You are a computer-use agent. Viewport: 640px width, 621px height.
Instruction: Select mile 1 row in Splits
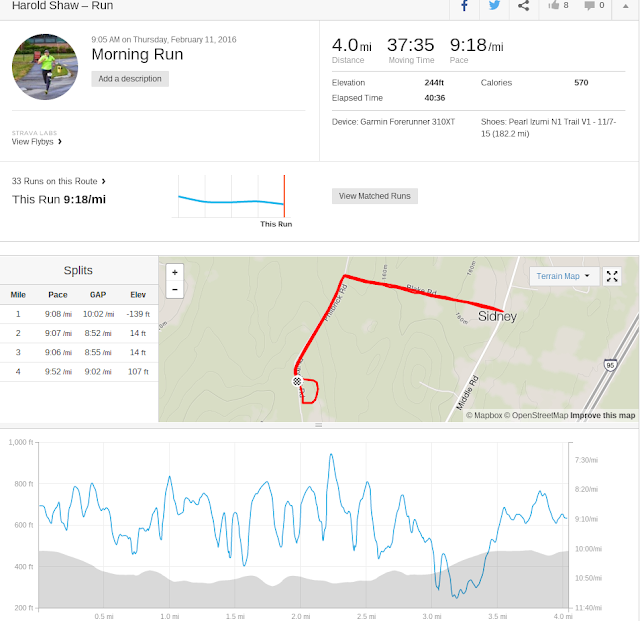79,314
